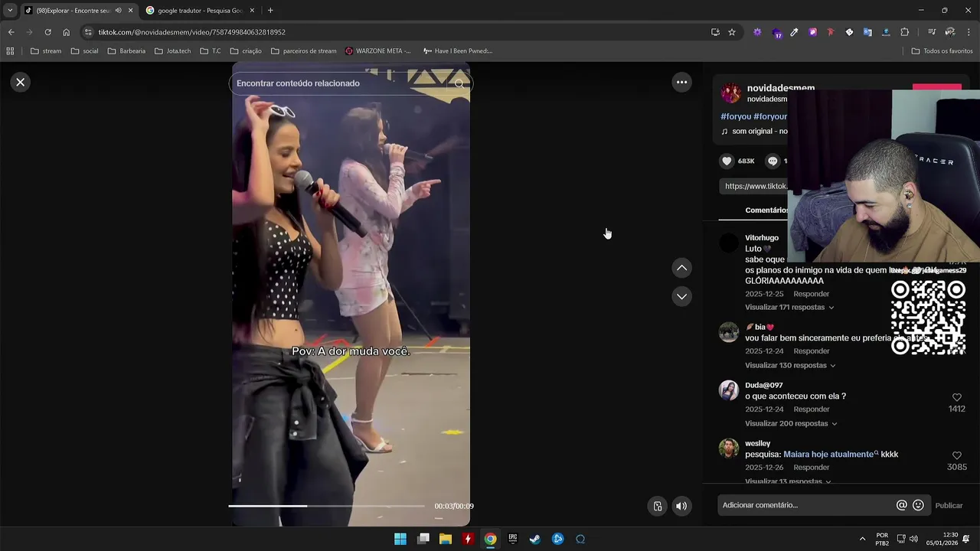Show hidden system tray icons
The image size is (980, 551).
(862, 539)
